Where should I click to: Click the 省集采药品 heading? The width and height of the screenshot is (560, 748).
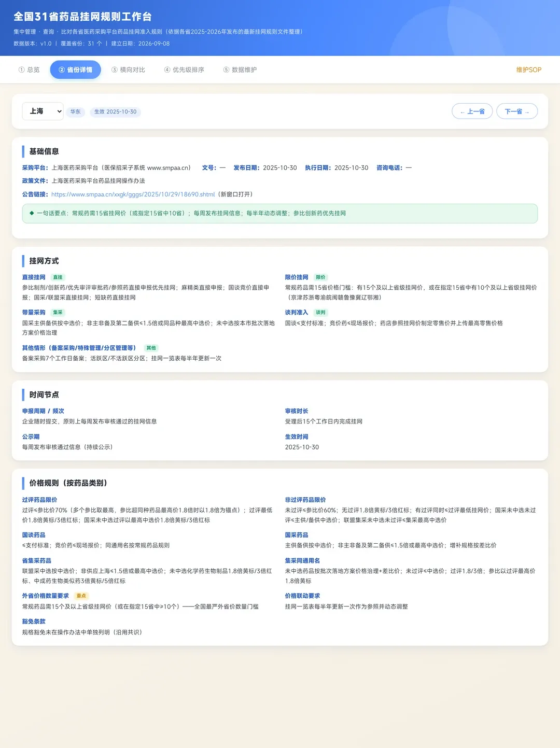(x=36, y=561)
